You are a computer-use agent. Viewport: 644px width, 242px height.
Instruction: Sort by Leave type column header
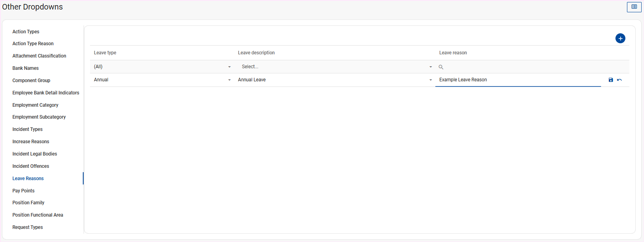click(105, 53)
